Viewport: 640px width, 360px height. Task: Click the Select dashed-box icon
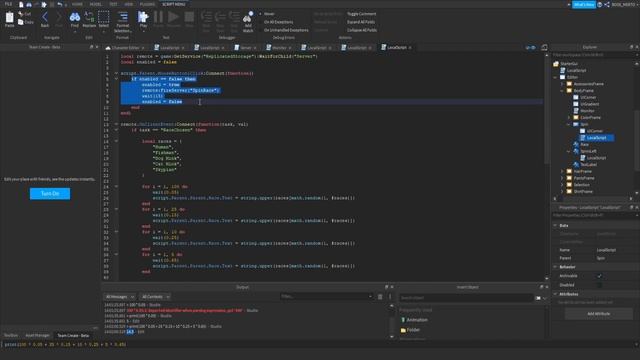[104, 17]
